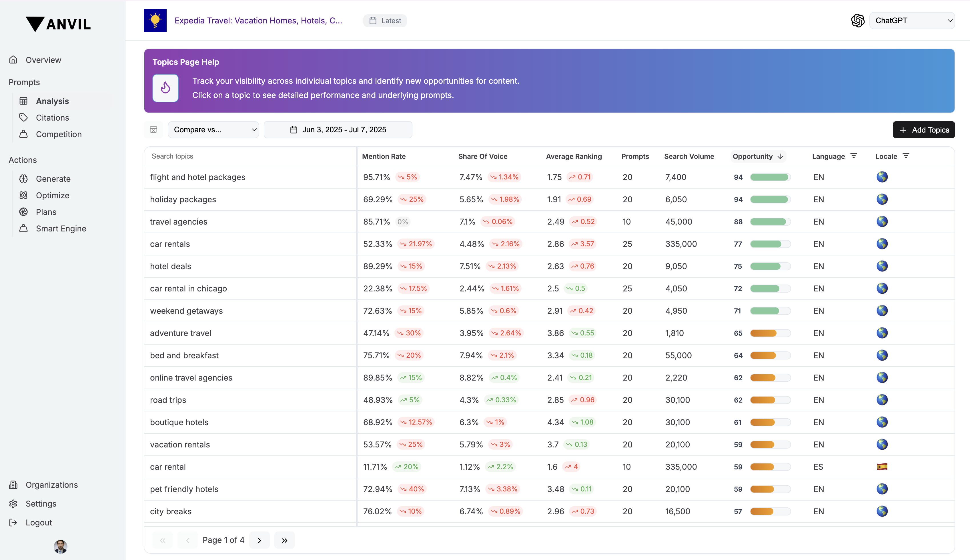The height and width of the screenshot is (560, 970).
Task: Click the Expedia lightbulb app thumbnail
Action: (155, 20)
